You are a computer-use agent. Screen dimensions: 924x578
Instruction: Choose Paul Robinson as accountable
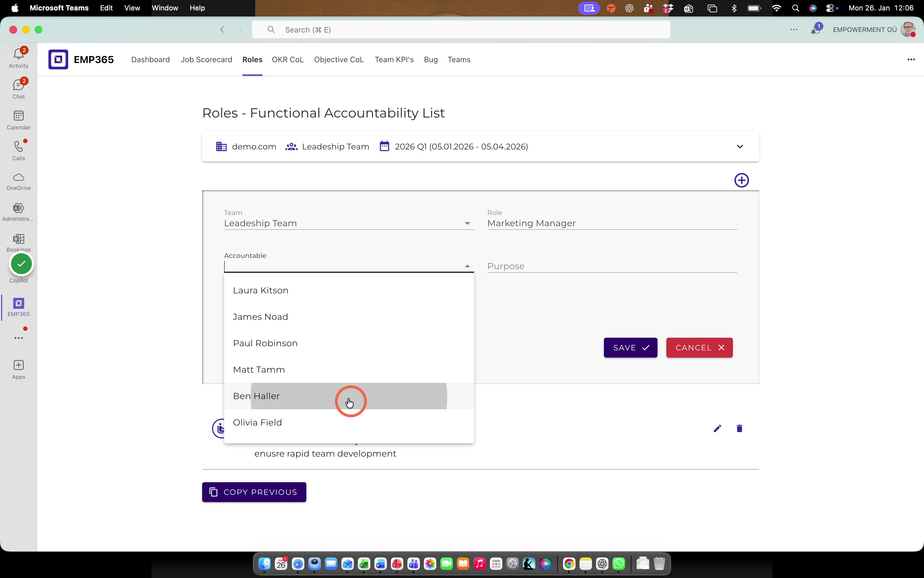[349, 343]
